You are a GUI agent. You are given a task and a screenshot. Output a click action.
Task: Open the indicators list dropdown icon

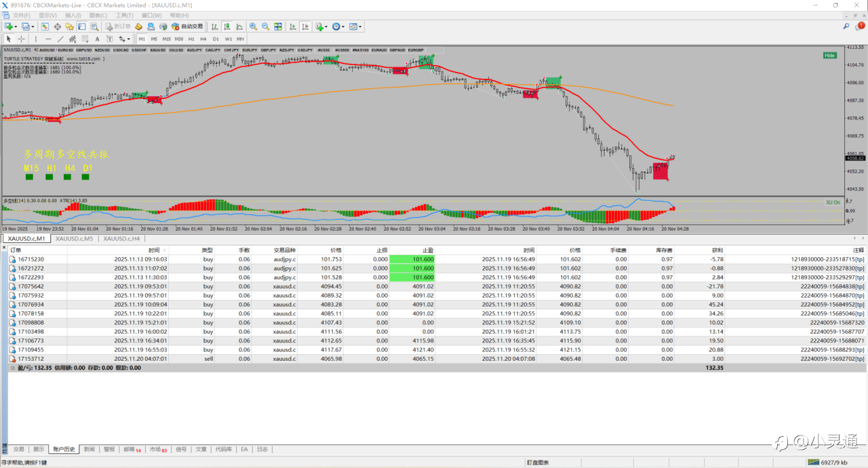[321, 26]
